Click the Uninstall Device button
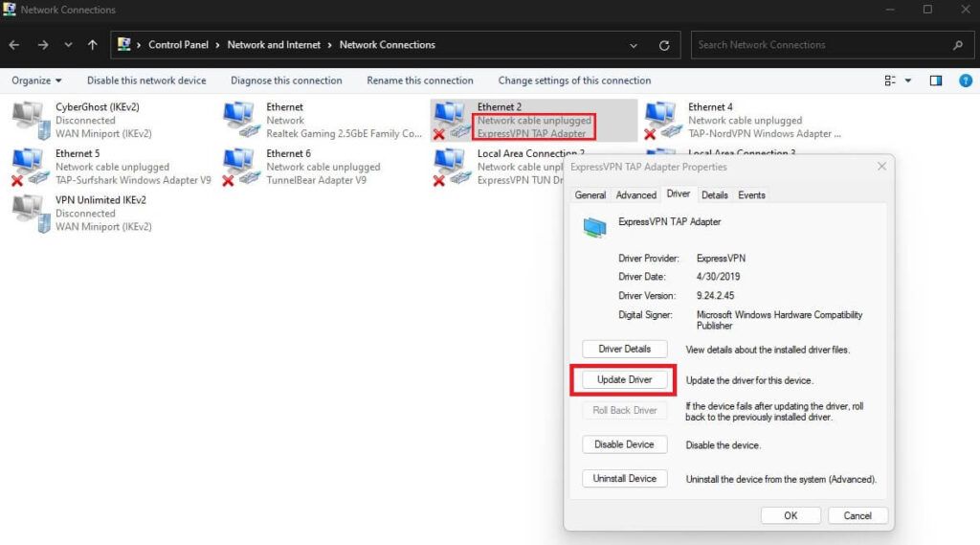Screen dimensions: 980x545 (x=624, y=479)
